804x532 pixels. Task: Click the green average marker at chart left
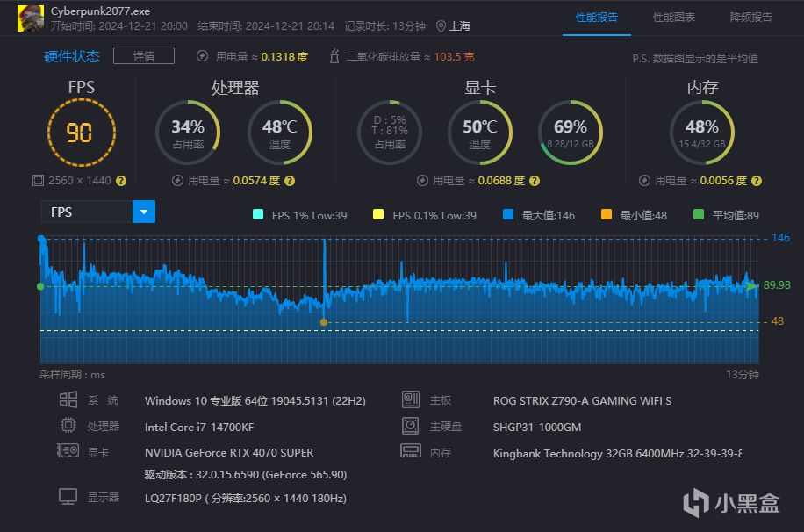pyautogui.click(x=40, y=286)
